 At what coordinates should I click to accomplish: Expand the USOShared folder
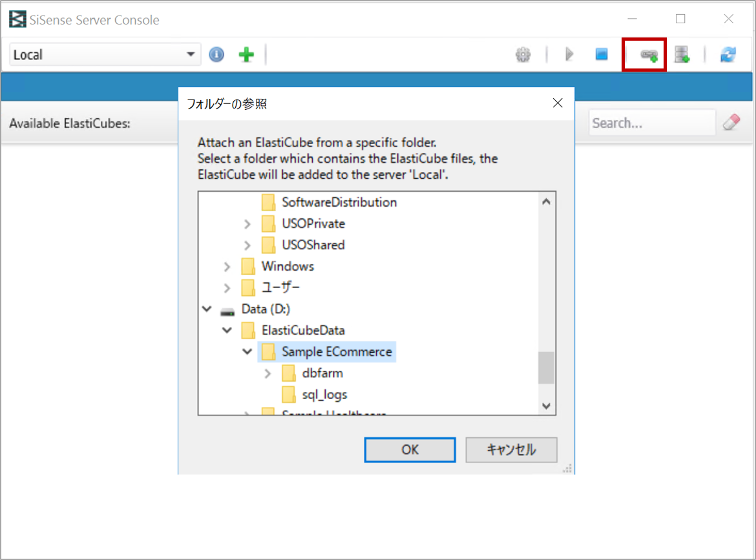coord(247,245)
